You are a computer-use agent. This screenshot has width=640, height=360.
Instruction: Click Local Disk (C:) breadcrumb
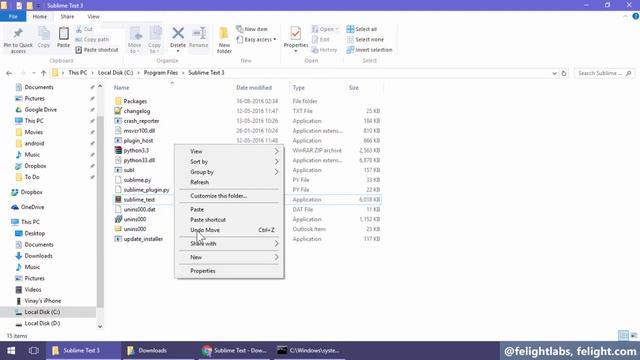116,73
